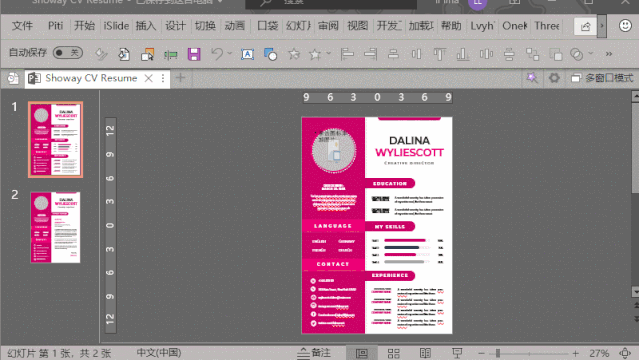Open the 文件 menu
Viewport: 639px width, 360px height.
pyautogui.click(x=22, y=26)
